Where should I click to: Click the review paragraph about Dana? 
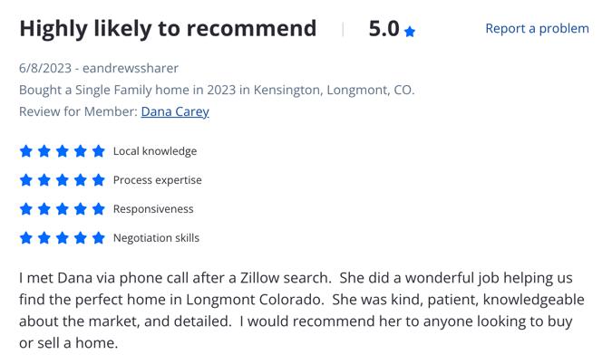(x=302, y=311)
